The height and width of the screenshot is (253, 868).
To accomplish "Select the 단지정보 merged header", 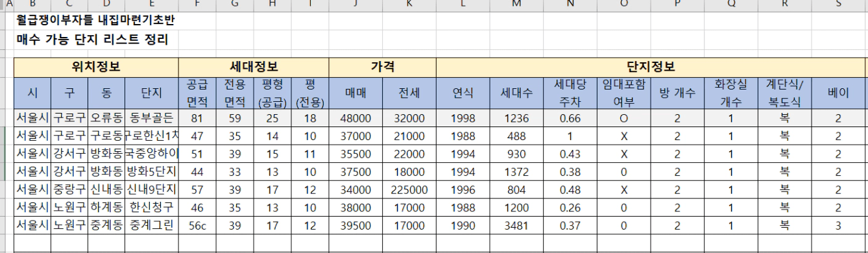I will tap(651, 67).
